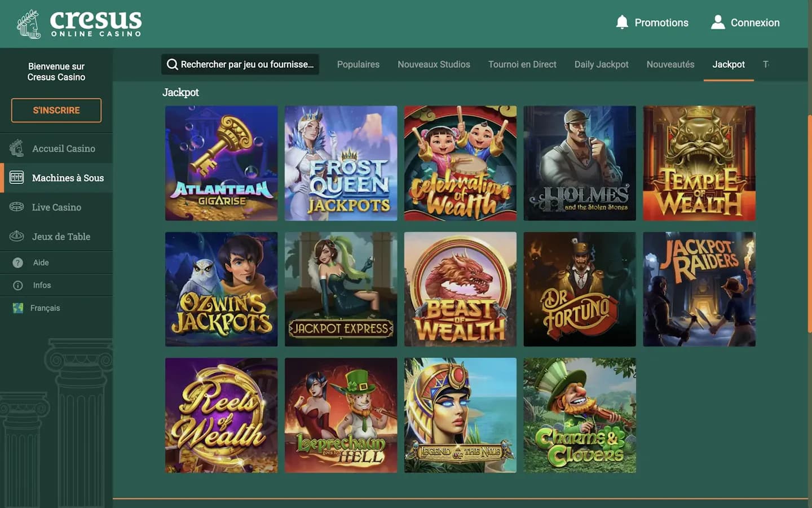Open Promotions via the bell icon

click(x=623, y=22)
